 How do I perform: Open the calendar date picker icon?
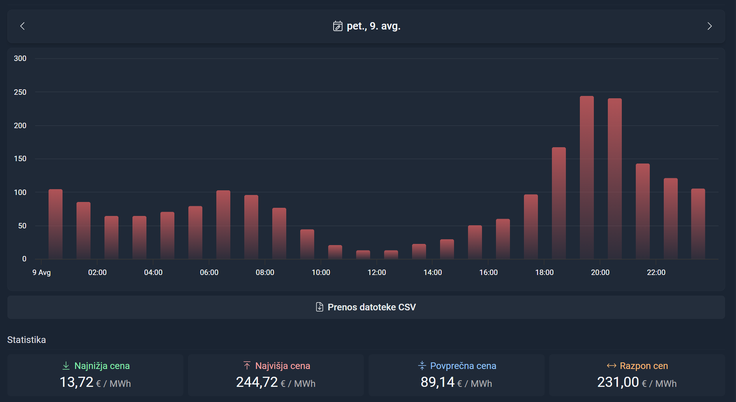tap(337, 26)
